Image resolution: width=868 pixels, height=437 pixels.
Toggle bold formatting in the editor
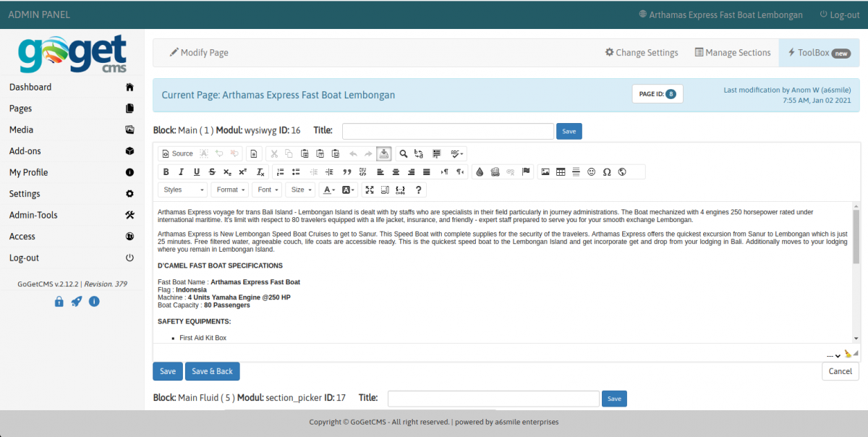point(166,171)
